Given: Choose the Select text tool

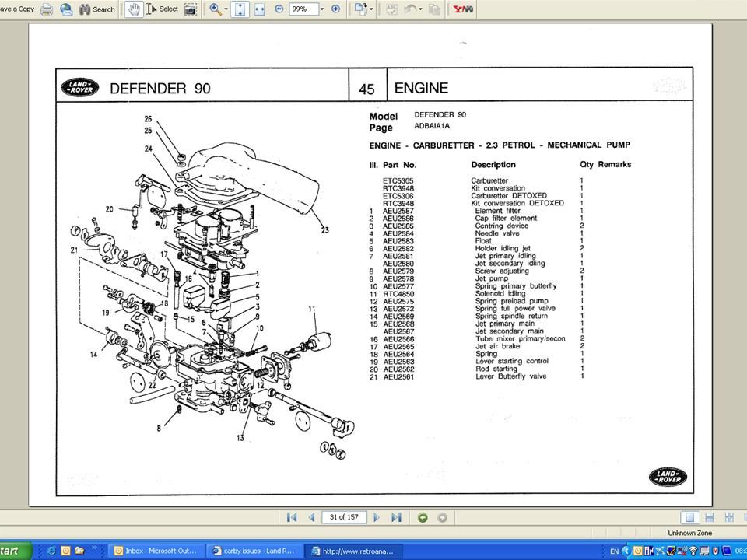Looking at the screenshot, I should 163,9.
